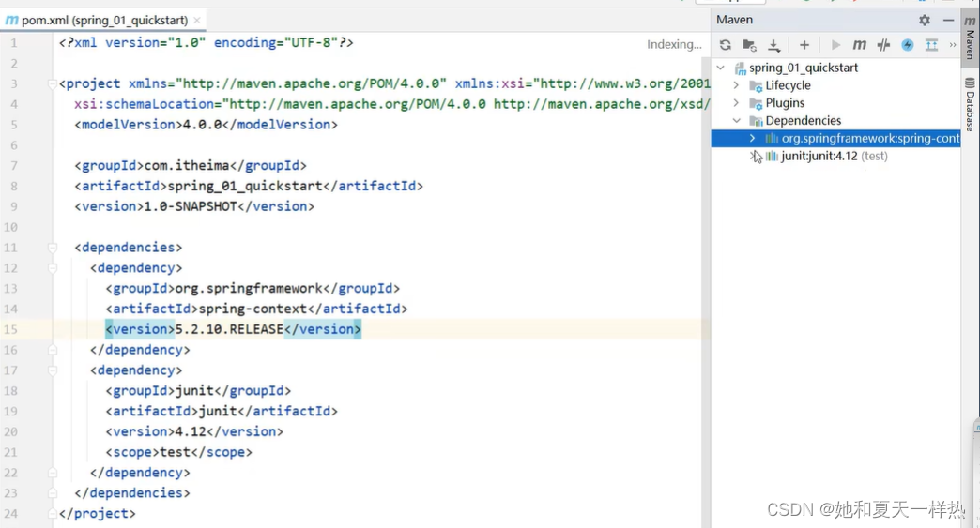
Task: Click the Database cylinder icon
Action: [x=970, y=83]
